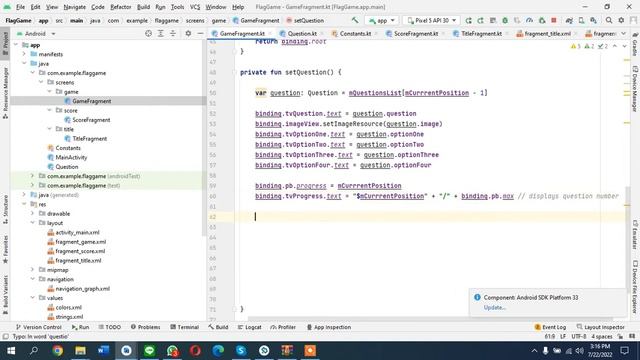
Task: Click Apply Changes and Restart Activity icon
Action: [468, 20]
